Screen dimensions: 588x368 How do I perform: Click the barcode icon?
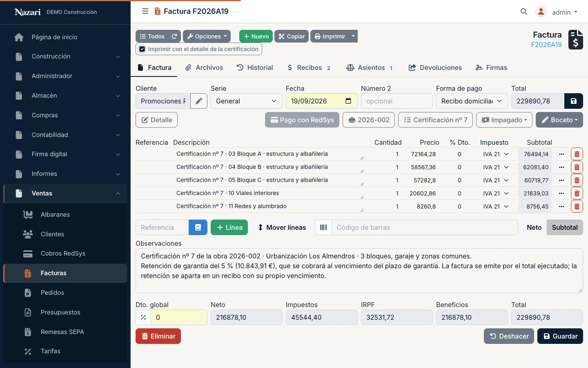click(323, 227)
